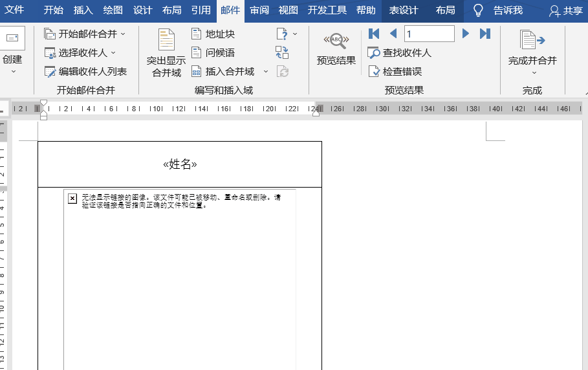Click the first-line indent marker on ruler
Image resolution: width=588 pixels, height=370 pixels.
(43, 103)
